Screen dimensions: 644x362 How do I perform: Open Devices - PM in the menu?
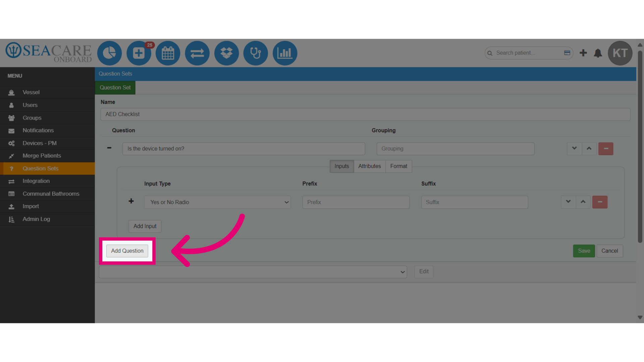[x=47, y=143]
